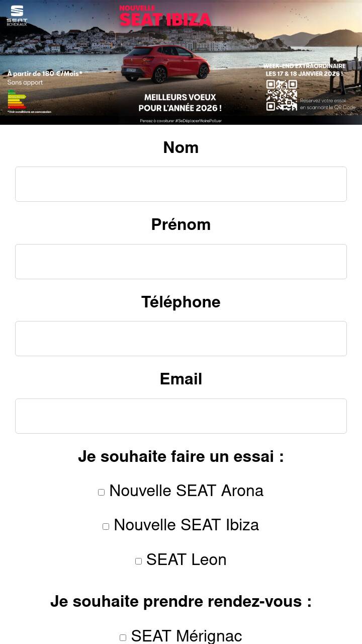Click the Je souhaite faire un essai heading

pyautogui.click(x=181, y=457)
